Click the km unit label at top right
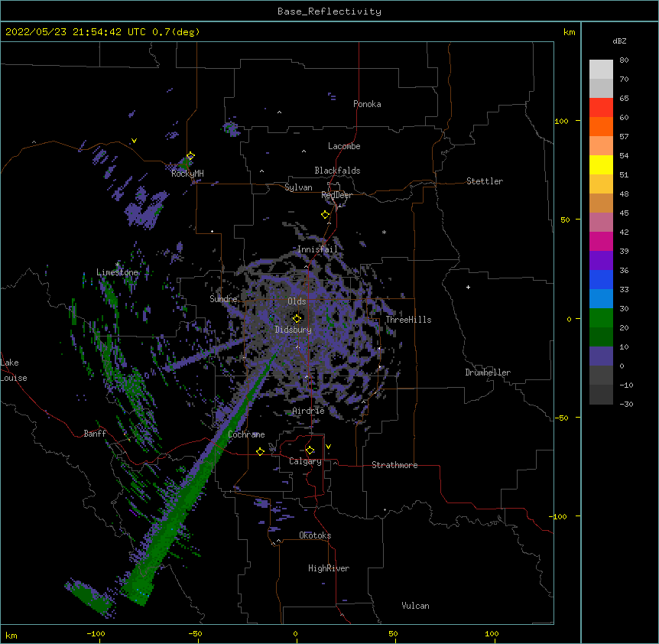Screen dimensions: 659x644 coord(569,32)
